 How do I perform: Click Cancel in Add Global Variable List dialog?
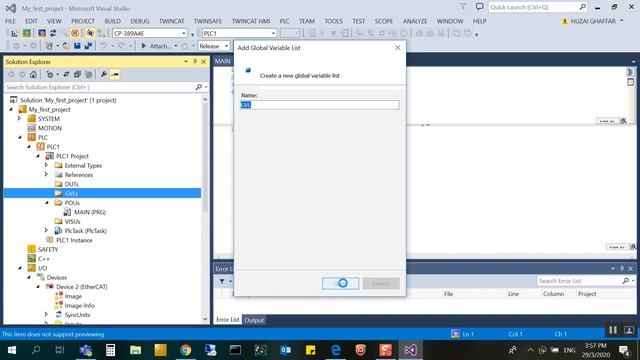[x=381, y=283]
